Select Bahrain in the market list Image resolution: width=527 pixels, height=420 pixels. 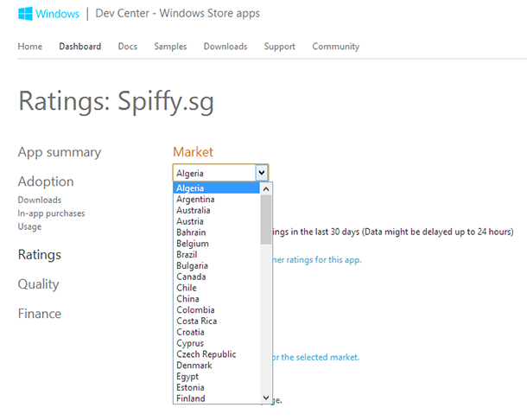click(x=217, y=232)
